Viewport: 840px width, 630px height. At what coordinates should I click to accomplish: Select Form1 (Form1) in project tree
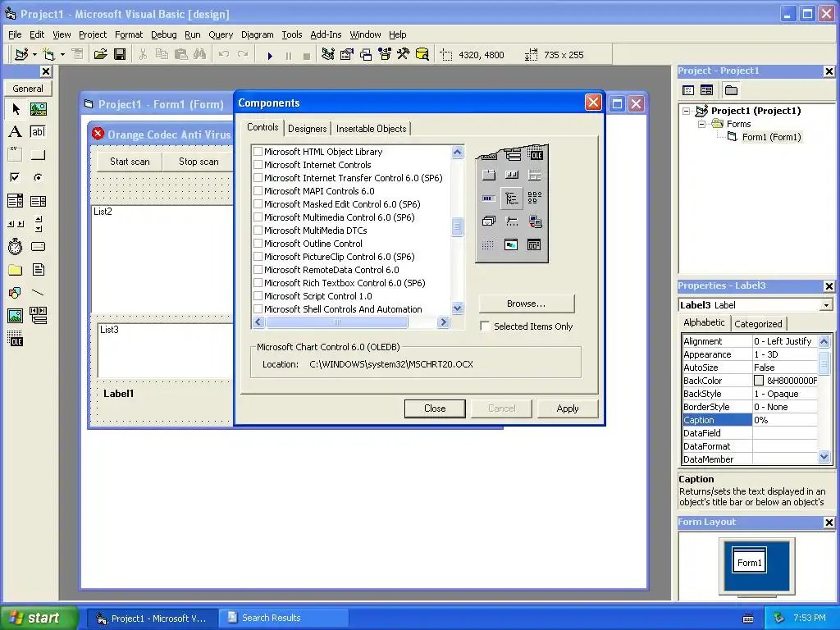[x=771, y=137]
